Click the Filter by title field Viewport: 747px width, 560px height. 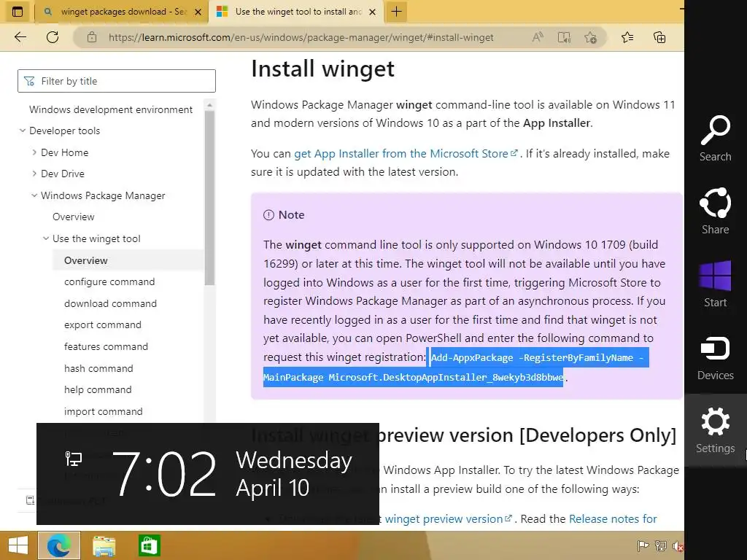pos(117,81)
